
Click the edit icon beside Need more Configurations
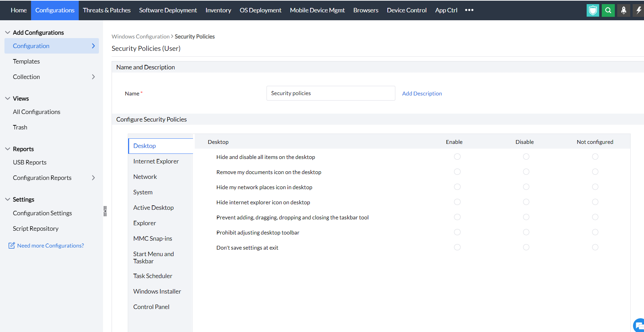coord(12,245)
